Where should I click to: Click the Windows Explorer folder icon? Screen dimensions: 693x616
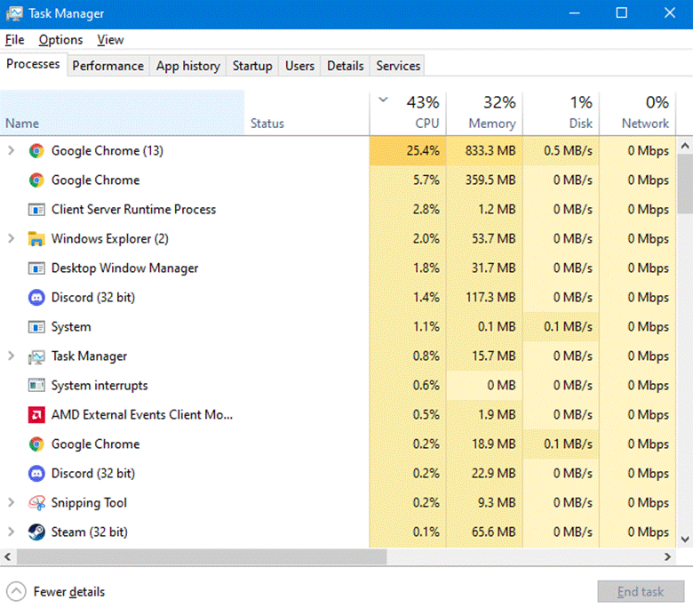[x=36, y=239]
